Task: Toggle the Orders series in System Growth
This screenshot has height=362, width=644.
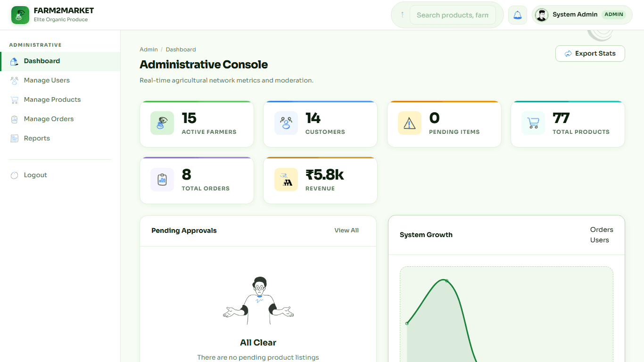Action: [602, 230]
